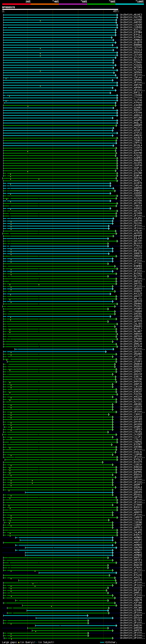Open hit UniRef100_A4RYN3

pos(131,22)
